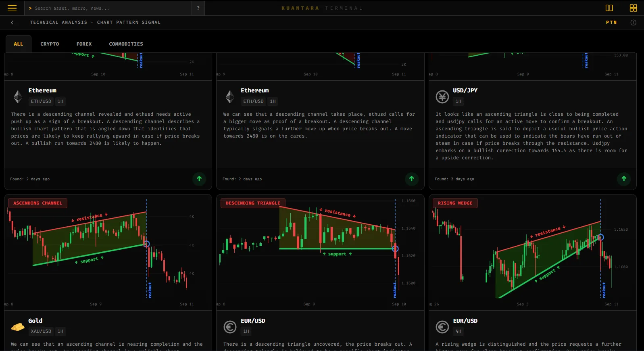This screenshot has height=351, width=644.
Task: Click bullish arrow on first Ethereum card
Action: coord(199,179)
